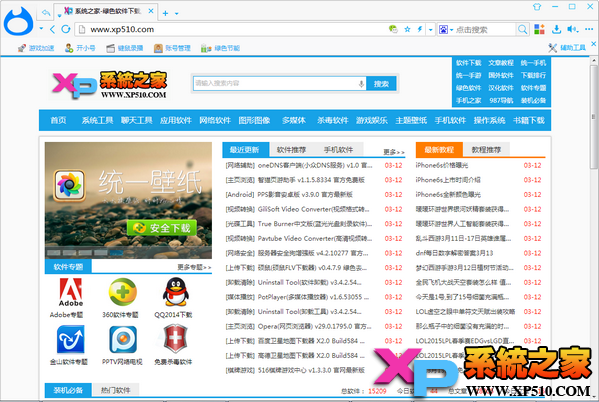Select 图形图像 in navigation bar
599x402 pixels.
[254, 120]
